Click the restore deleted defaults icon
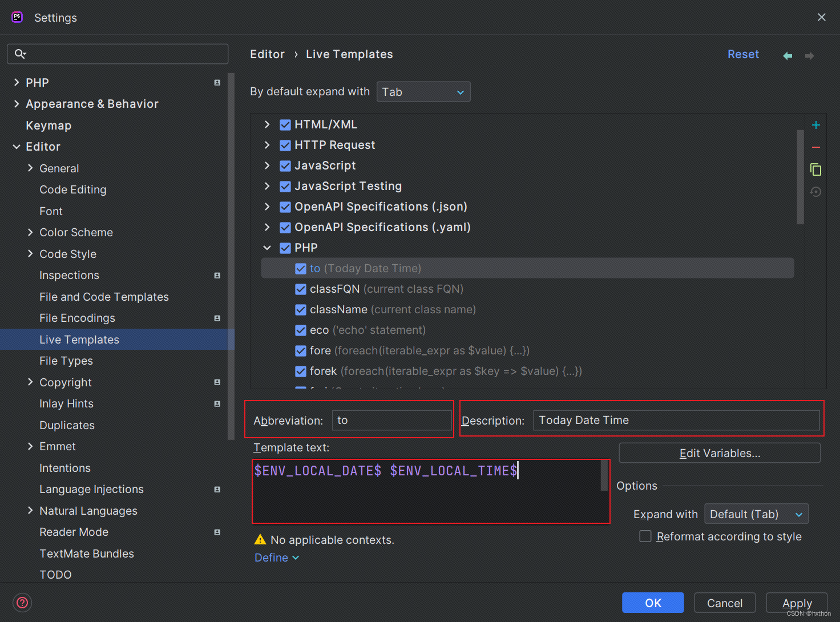Viewport: 840px width, 622px height. pyautogui.click(x=816, y=192)
